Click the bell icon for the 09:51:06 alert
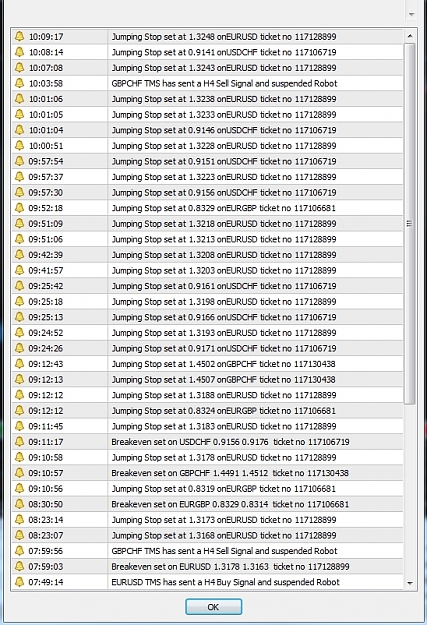Screen dimensions: 427x625 [19, 239]
